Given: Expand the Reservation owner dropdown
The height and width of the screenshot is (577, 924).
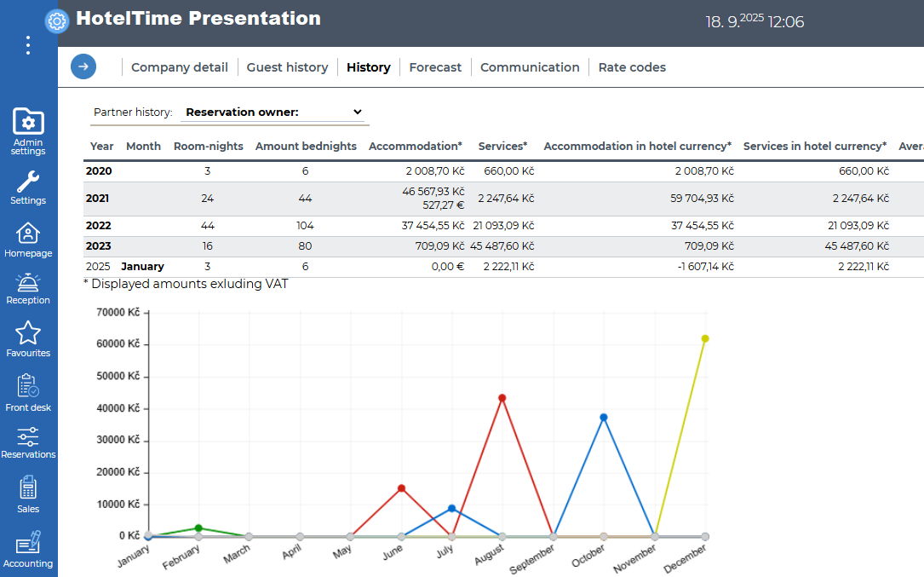Looking at the screenshot, I should (274, 112).
